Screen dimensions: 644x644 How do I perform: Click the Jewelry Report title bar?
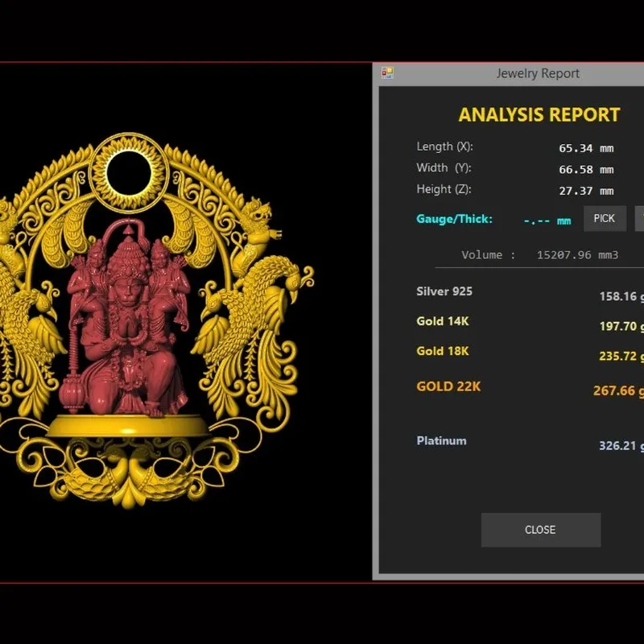[x=509, y=74]
